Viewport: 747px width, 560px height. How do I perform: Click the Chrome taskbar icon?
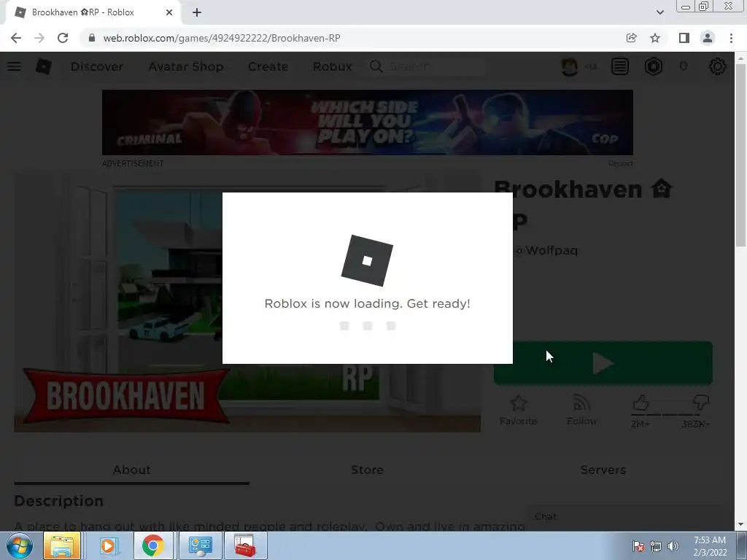click(152, 545)
